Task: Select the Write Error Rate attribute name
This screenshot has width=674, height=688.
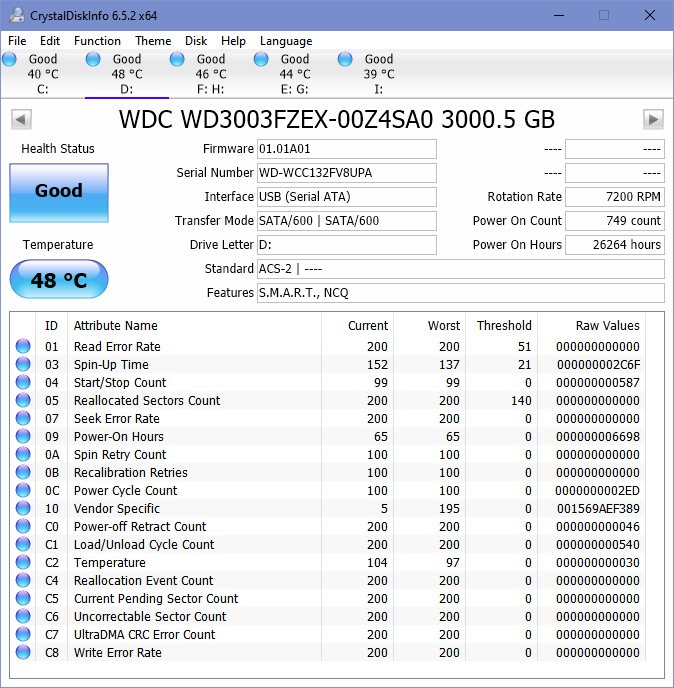Action: [118, 652]
